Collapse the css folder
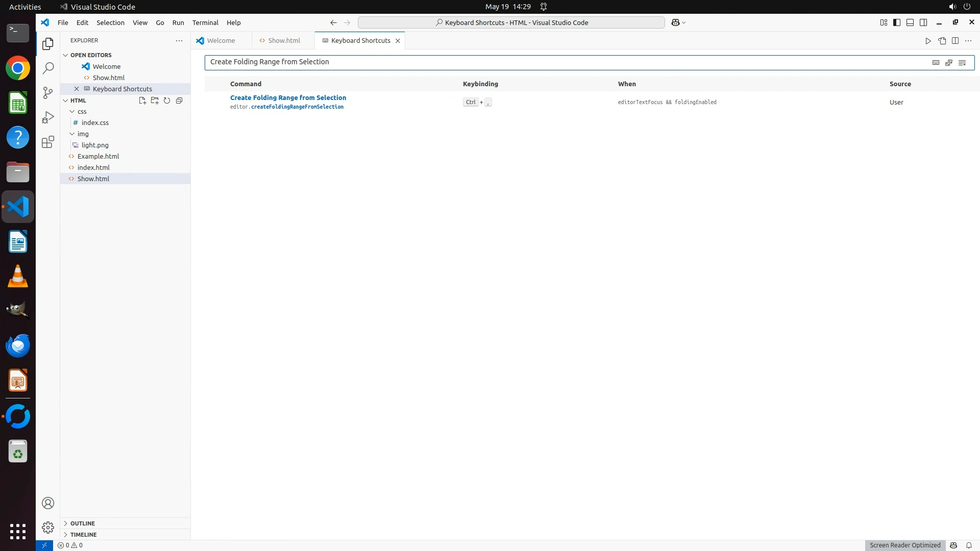 [82, 111]
